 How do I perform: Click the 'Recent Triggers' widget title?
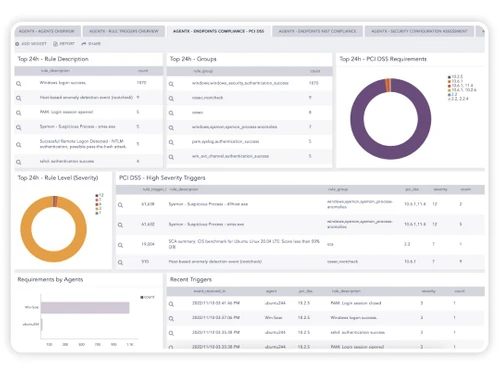click(x=191, y=279)
